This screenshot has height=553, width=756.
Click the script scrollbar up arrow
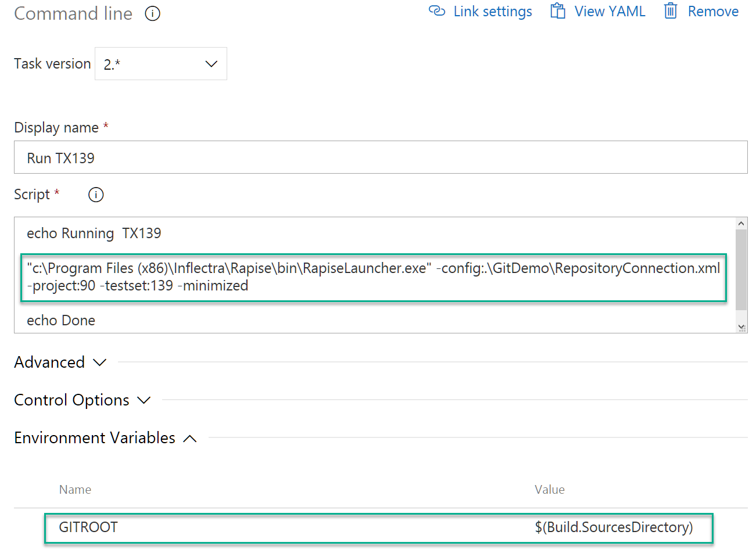[741, 222]
